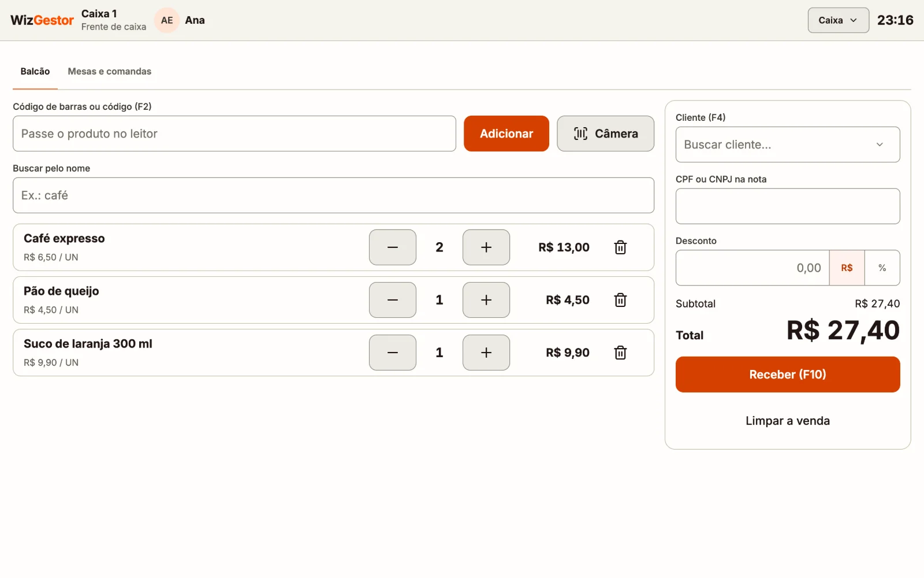924x578 pixels.
Task: Increase Suco de laranja quantity
Action: tap(486, 353)
